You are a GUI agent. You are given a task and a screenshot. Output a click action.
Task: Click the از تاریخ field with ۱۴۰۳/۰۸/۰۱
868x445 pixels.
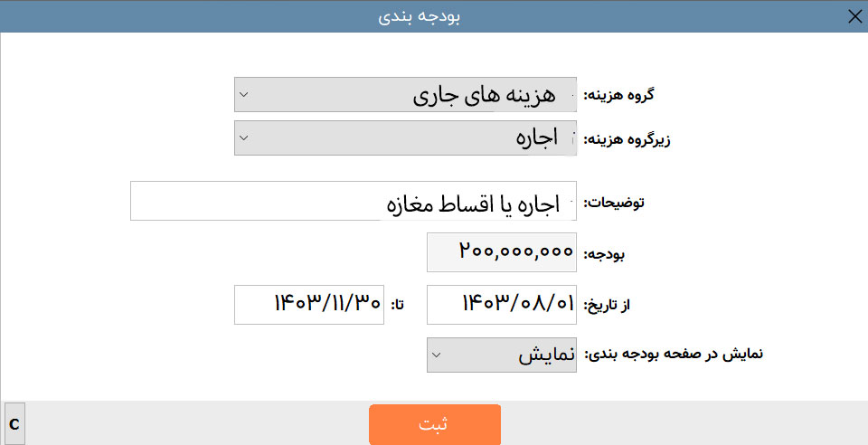(x=502, y=305)
